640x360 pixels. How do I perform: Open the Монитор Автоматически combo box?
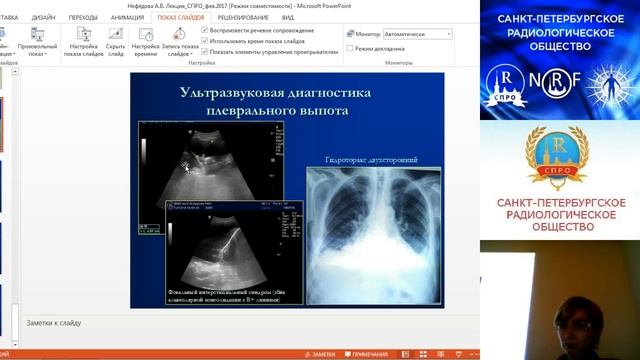click(418, 34)
